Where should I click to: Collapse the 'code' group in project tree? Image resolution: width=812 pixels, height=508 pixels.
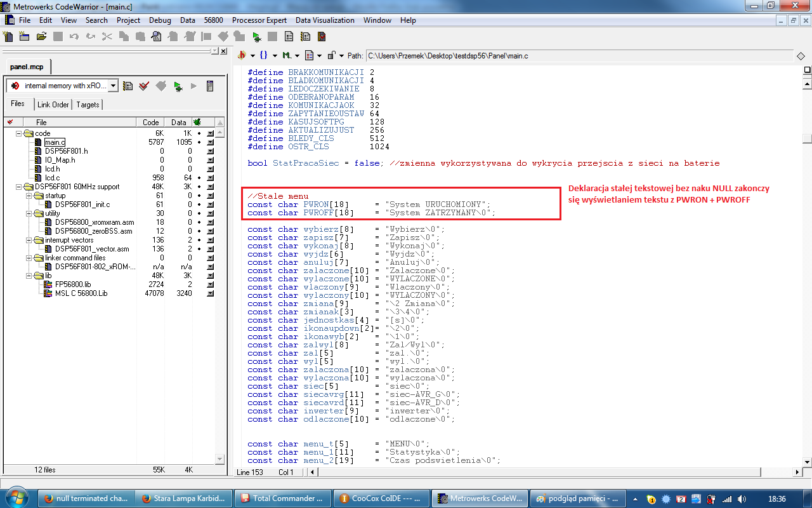point(19,133)
